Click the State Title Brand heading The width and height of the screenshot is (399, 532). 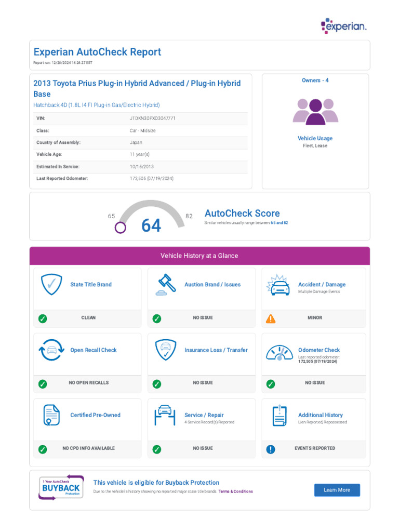click(91, 284)
